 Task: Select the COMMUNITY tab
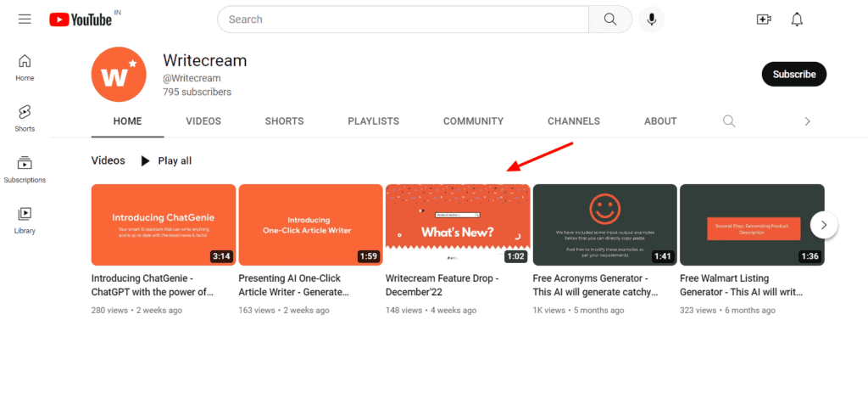pyautogui.click(x=473, y=121)
